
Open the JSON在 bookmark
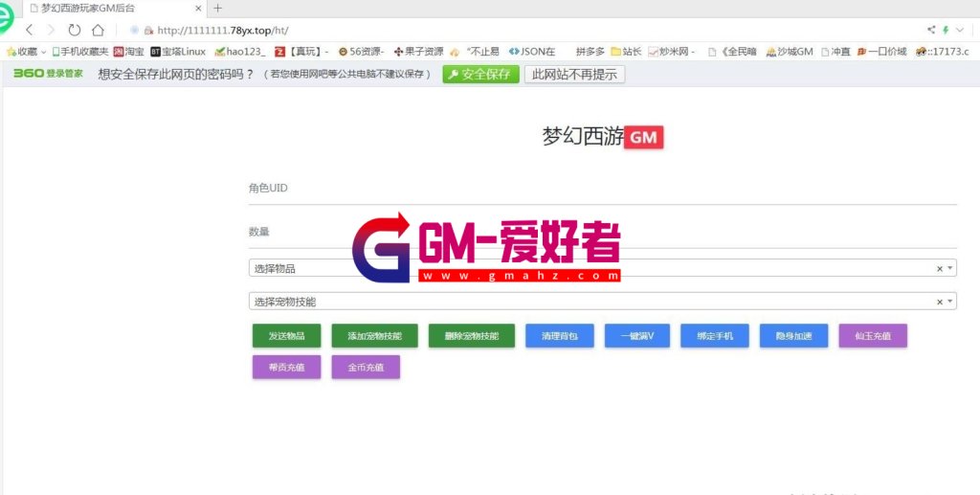coord(532,52)
